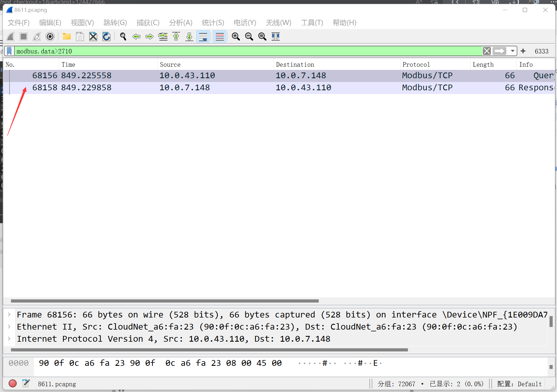The height and width of the screenshot is (392, 557).
Task: Click the resize columns icon
Action: [x=276, y=37]
